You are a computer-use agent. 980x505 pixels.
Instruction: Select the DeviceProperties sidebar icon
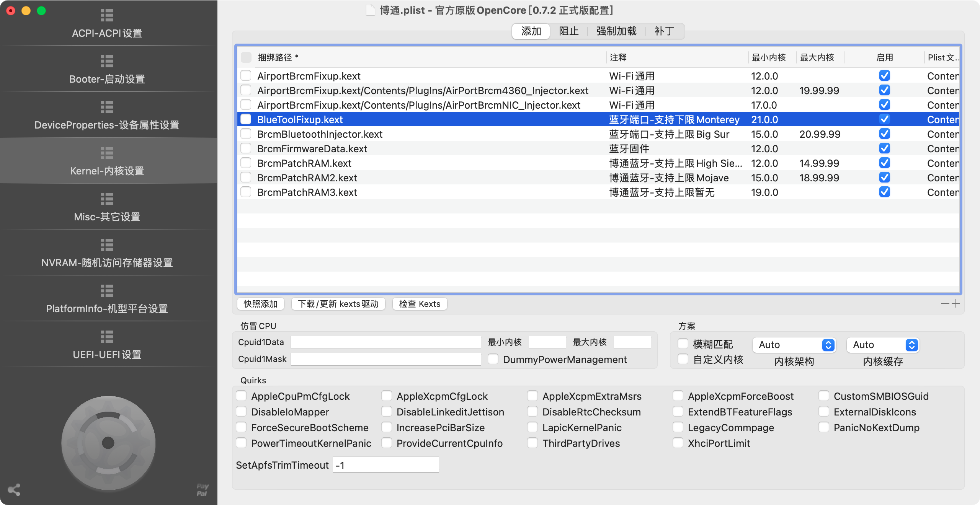(107, 107)
